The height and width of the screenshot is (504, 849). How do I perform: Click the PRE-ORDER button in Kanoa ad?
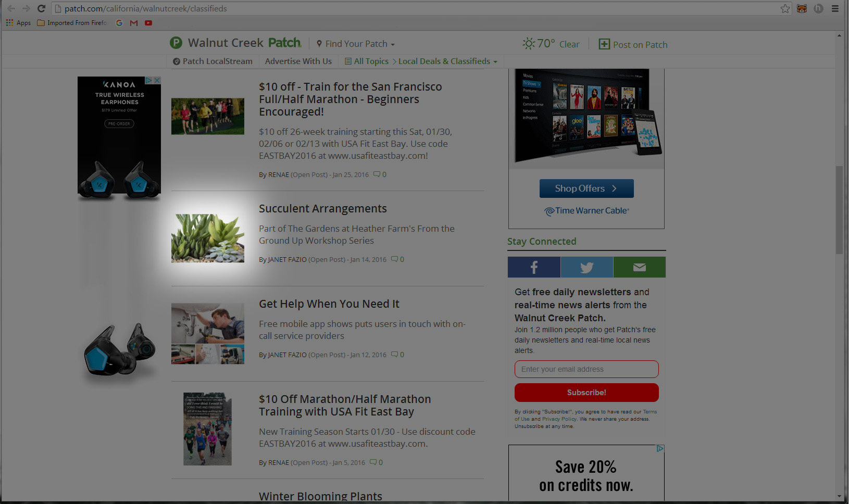coord(119,124)
